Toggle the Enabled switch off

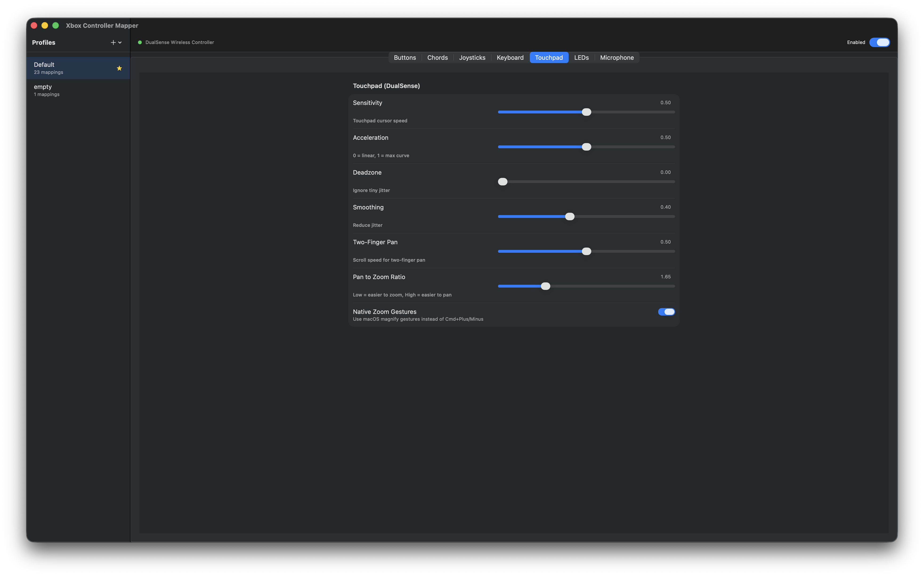(x=880, y=42)
